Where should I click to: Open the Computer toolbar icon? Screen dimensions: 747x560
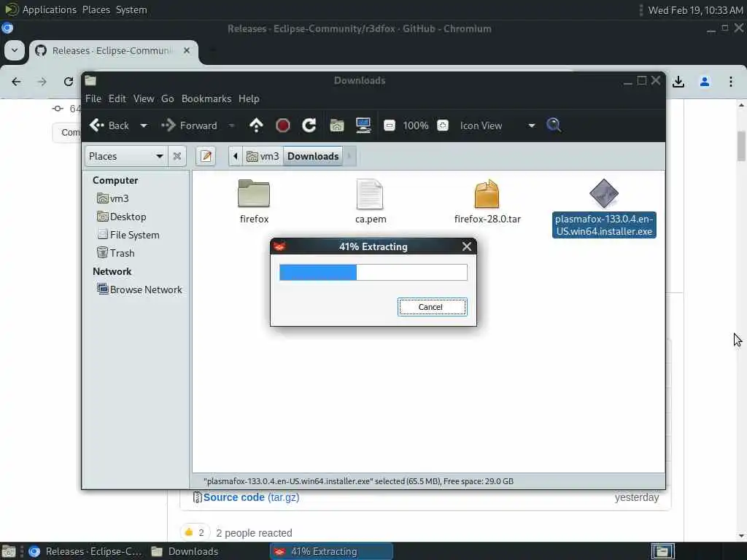tap(363, 125)
